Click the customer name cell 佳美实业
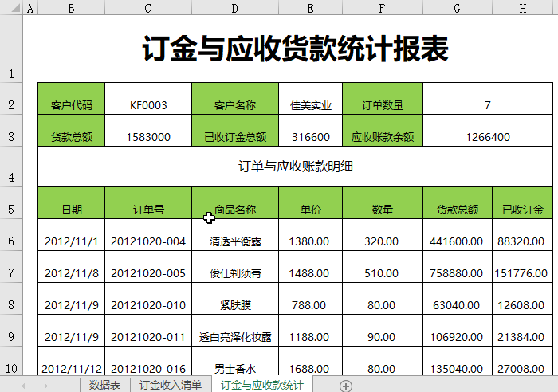 point(310,105)
